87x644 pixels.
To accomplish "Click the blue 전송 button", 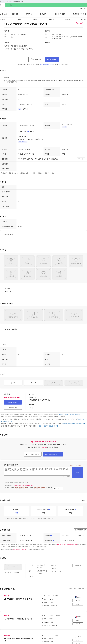I will pyautogui.click(x=77, y=472).
